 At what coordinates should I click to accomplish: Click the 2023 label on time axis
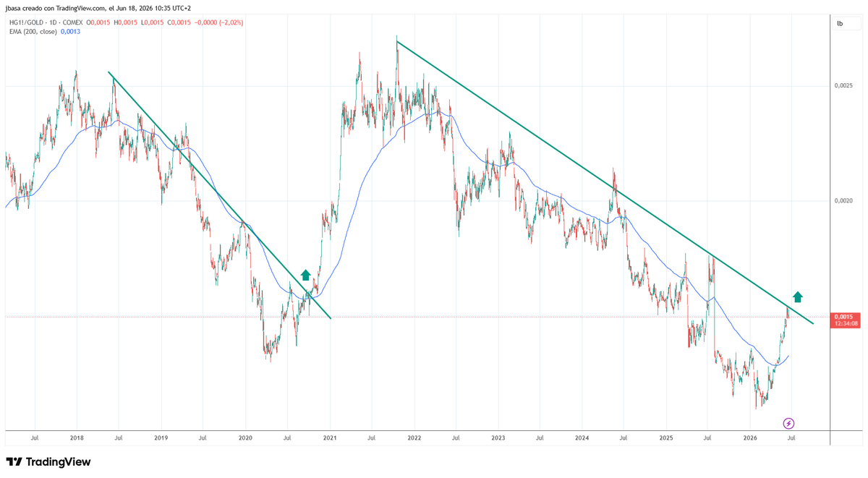click(498, 438)
